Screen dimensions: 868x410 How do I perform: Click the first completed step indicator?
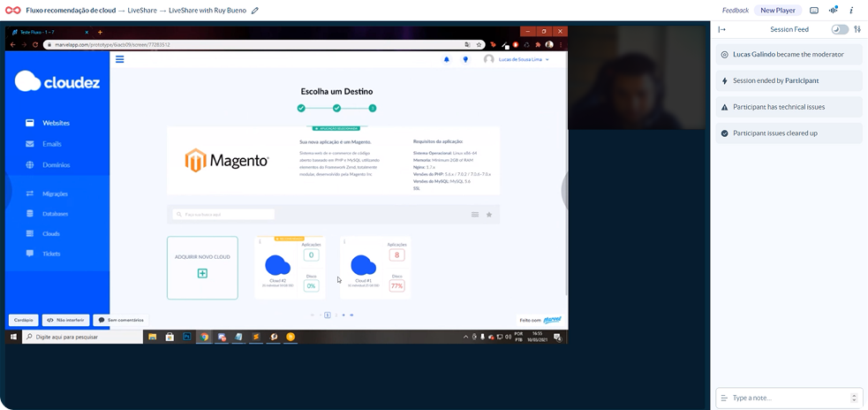300,108
